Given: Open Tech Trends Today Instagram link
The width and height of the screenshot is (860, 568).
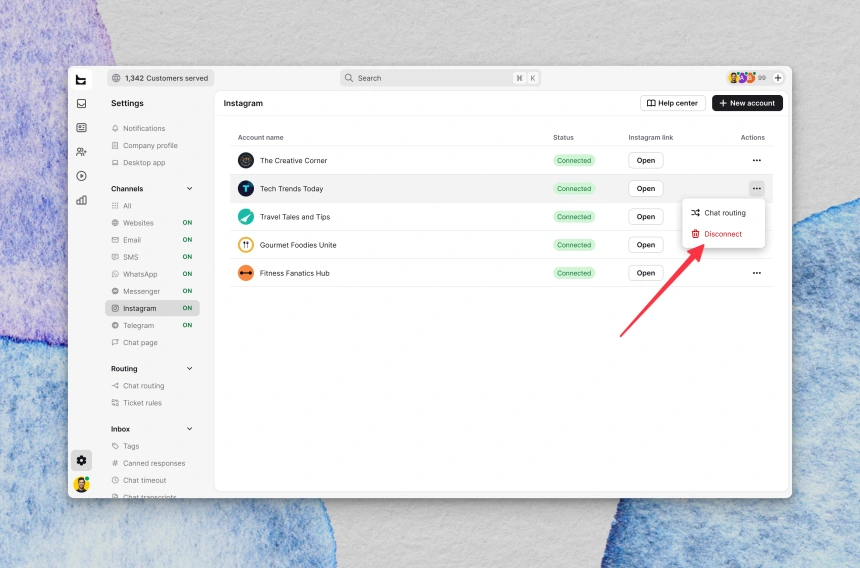Looking at the screenshot, I should tap(646, 189).
